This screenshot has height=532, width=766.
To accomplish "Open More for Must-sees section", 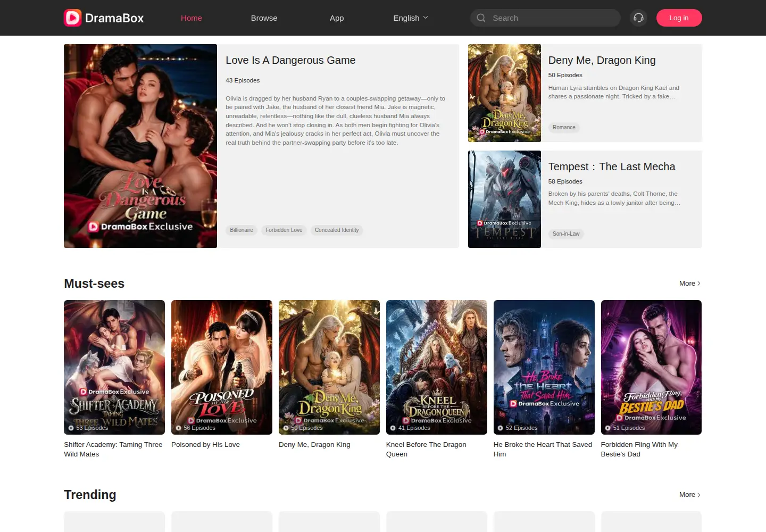I will tap(690, 284).
